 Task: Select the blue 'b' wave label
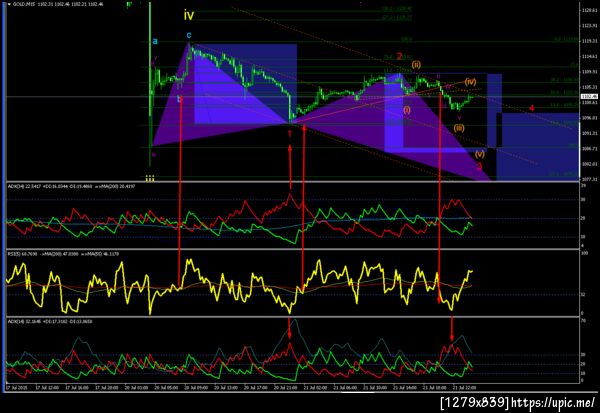coord(180,99)
